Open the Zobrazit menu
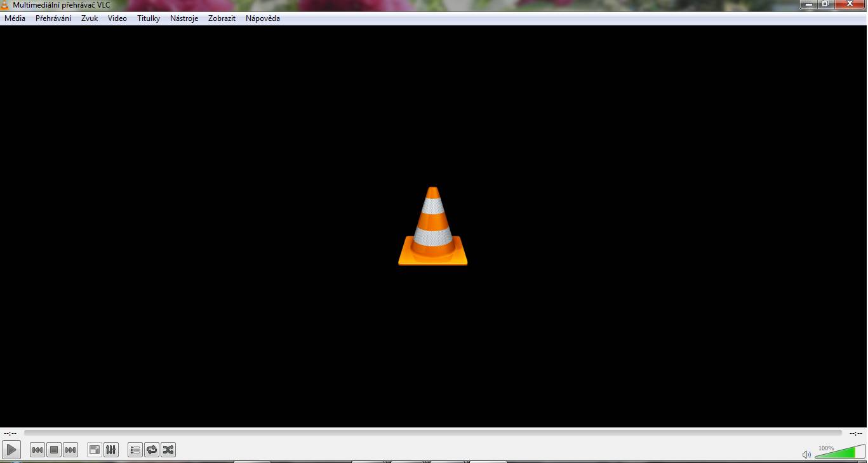868x463 pixels. [x=222, y=18]
